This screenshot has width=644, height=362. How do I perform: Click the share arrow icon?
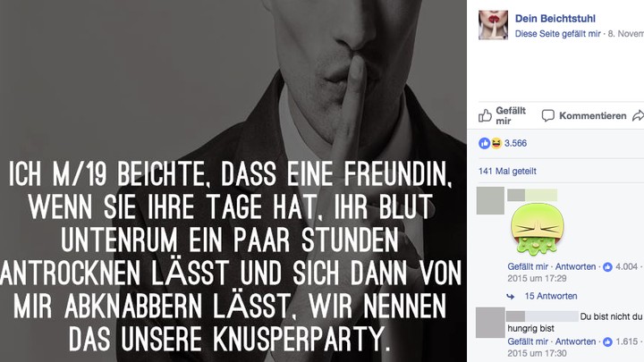(638, 115)
